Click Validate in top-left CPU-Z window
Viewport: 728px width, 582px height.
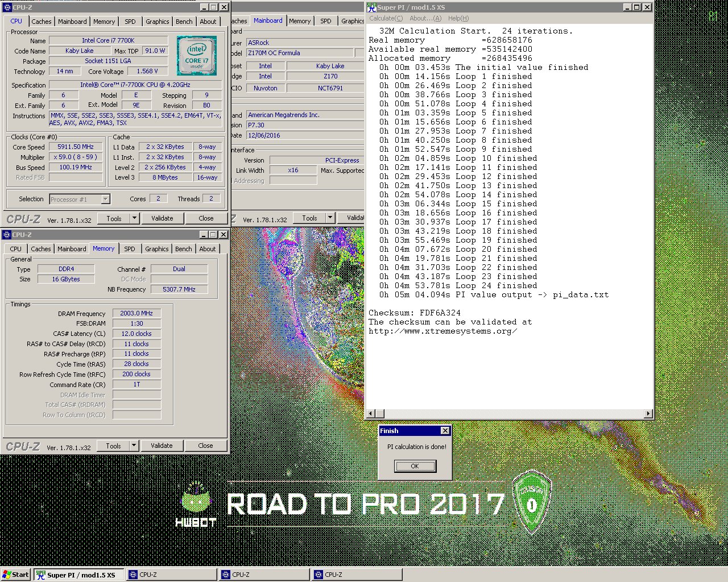(162, 218)
